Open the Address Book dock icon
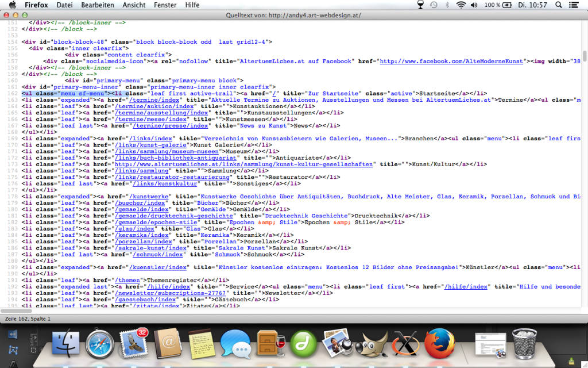 [x=168, y=345]
